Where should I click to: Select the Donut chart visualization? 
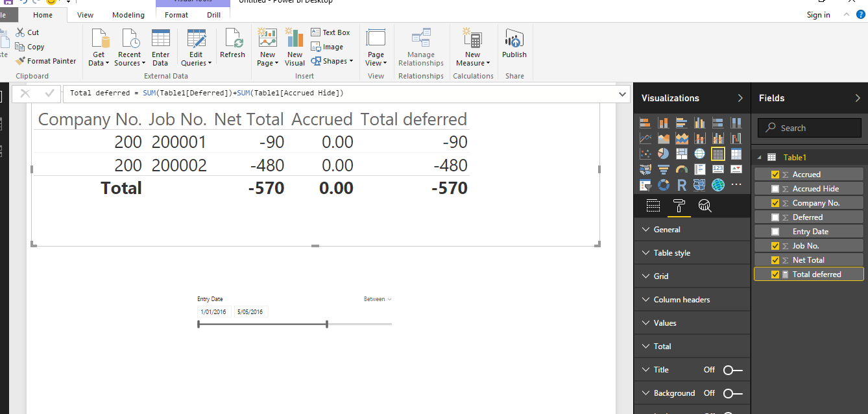[x=664, y=185]
